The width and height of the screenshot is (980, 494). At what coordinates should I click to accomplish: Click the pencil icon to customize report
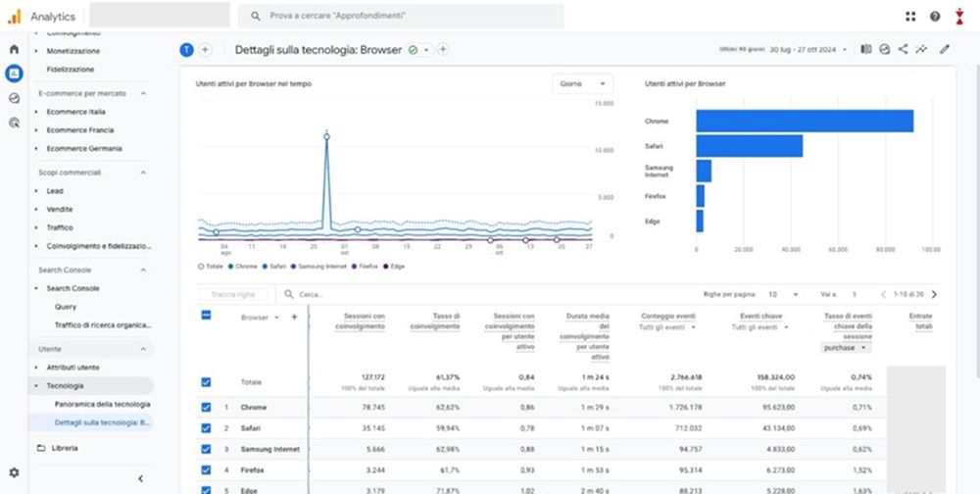coord(945,49)
